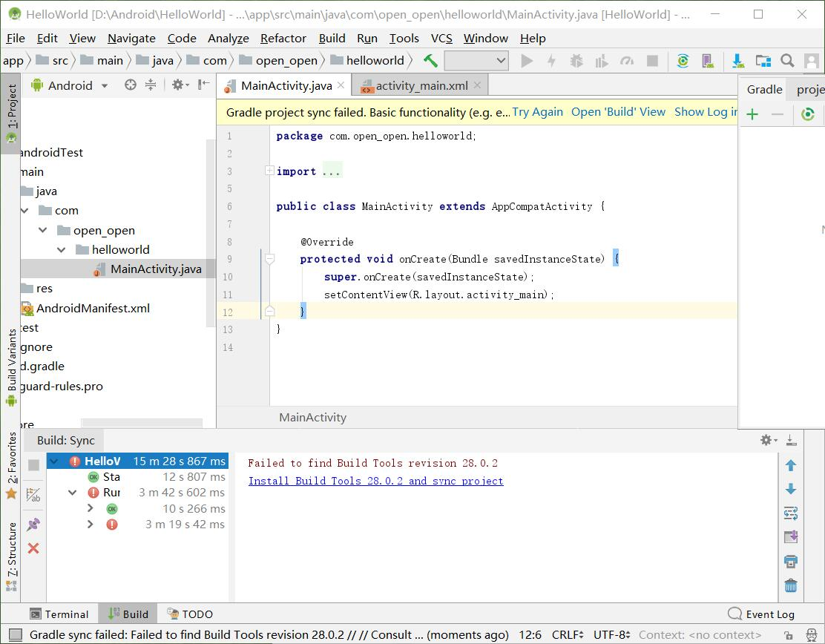
Task: Click the scroll-from-source target icon in Project panel
Action: point(131,85)
